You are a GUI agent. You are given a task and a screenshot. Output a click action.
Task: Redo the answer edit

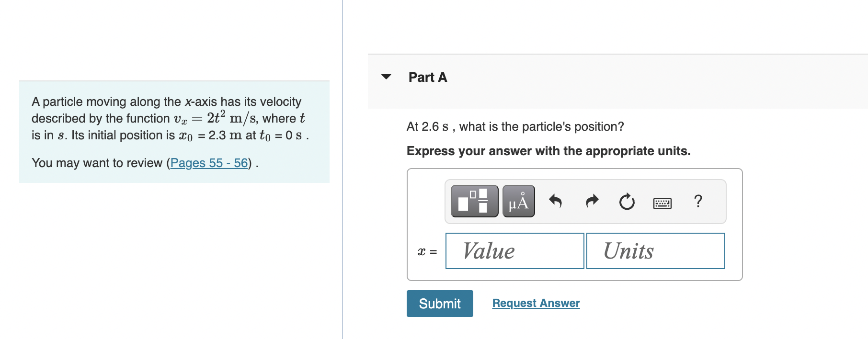[591, 202]
